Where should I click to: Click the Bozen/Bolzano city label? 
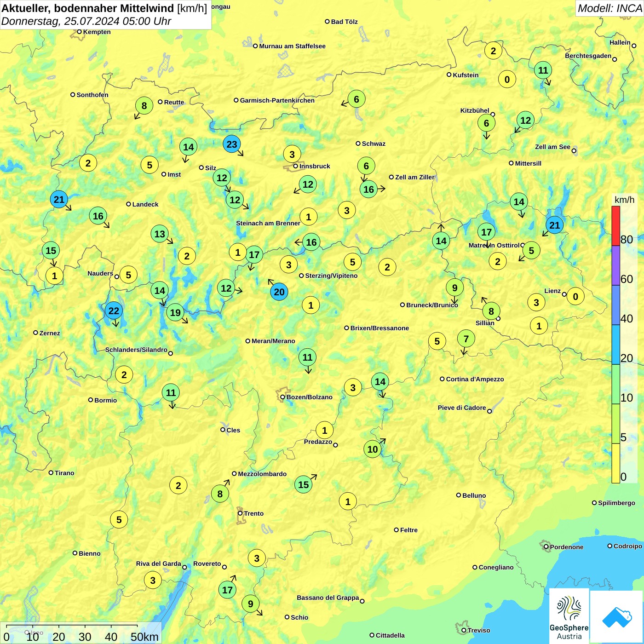[310, 397]
